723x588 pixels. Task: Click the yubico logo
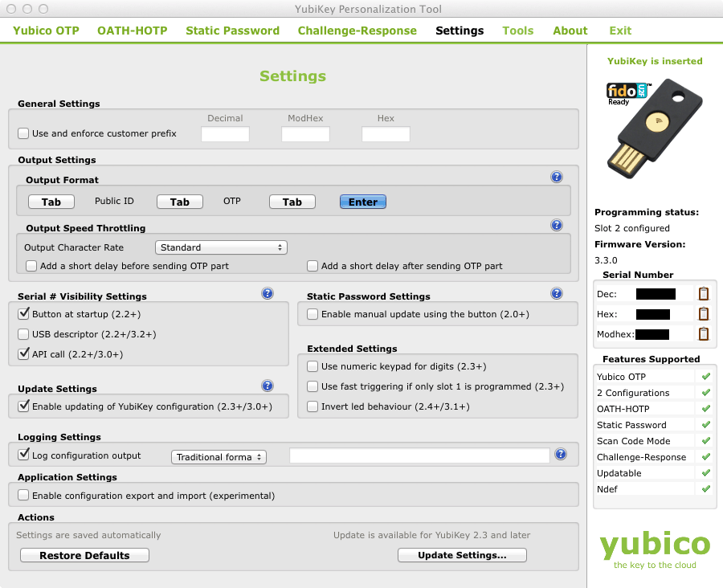click(655, 549)
